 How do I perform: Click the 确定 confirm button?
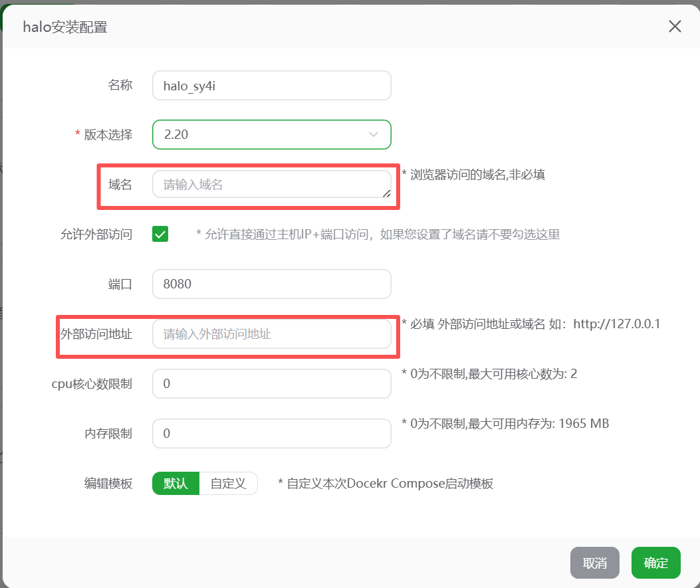coord(655,563)
